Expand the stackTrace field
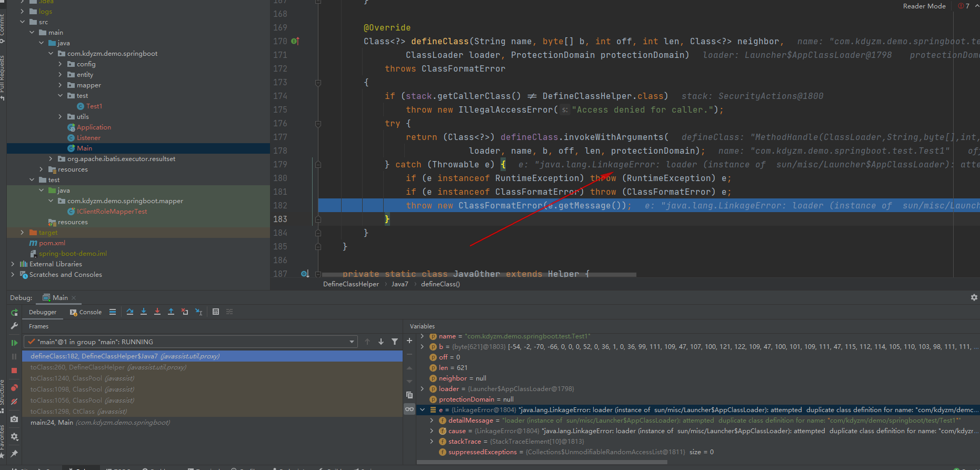This screenshot has height=470, width=980. [432, 442]
